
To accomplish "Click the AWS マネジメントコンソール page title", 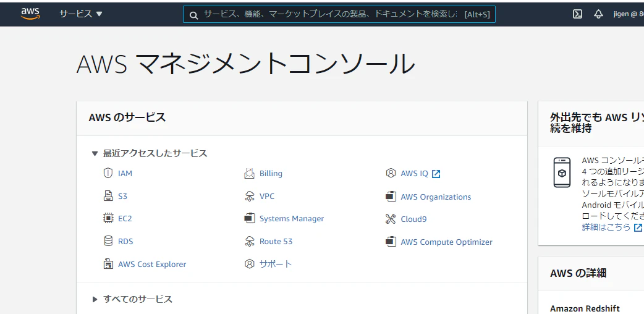I will 245,64.
